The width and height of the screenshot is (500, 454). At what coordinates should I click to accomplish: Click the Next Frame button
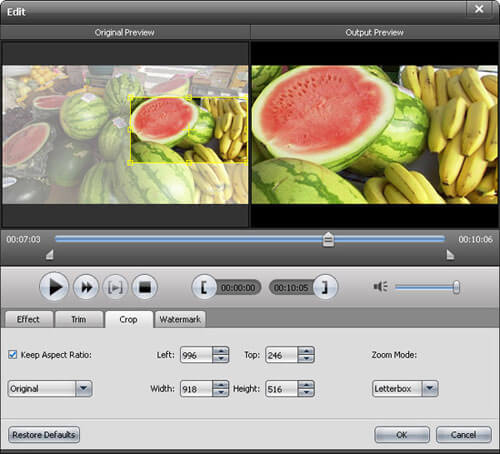pyautogui.click(x=115, y=287)
